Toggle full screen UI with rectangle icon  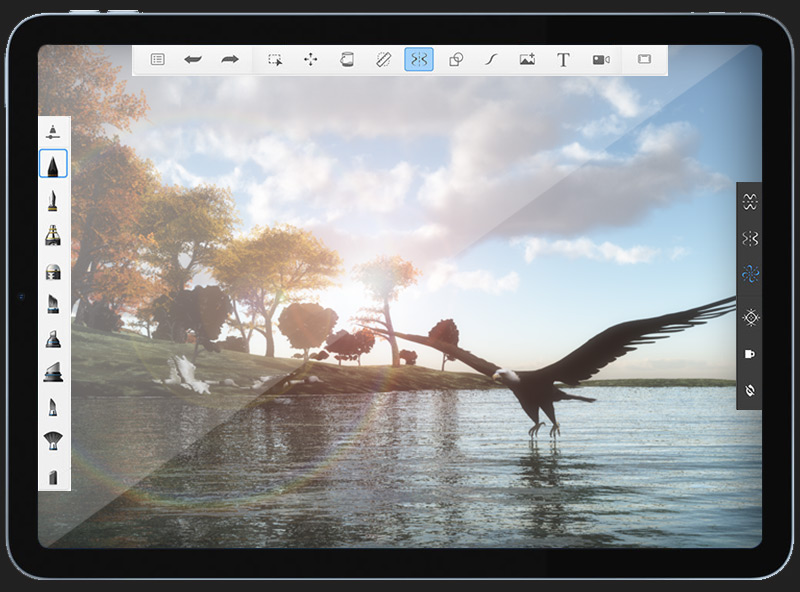644,60
